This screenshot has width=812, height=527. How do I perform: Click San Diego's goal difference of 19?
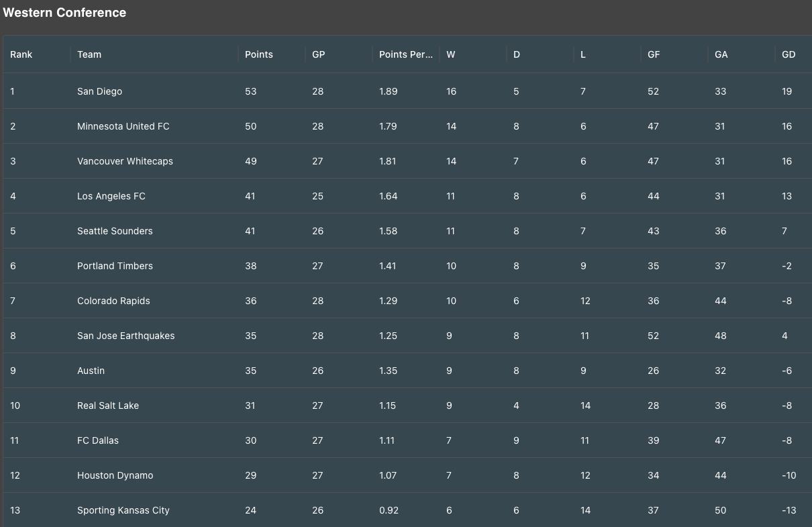click(x=787, y=91)
